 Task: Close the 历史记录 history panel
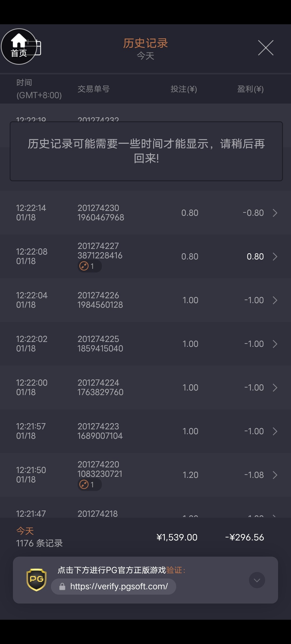[266, 48]
